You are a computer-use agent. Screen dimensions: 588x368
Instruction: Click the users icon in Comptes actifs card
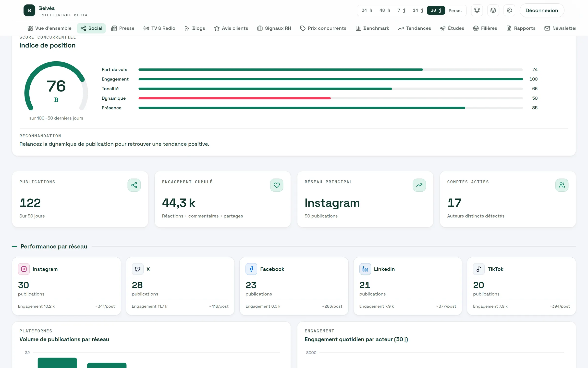click(x=562, y=185)
